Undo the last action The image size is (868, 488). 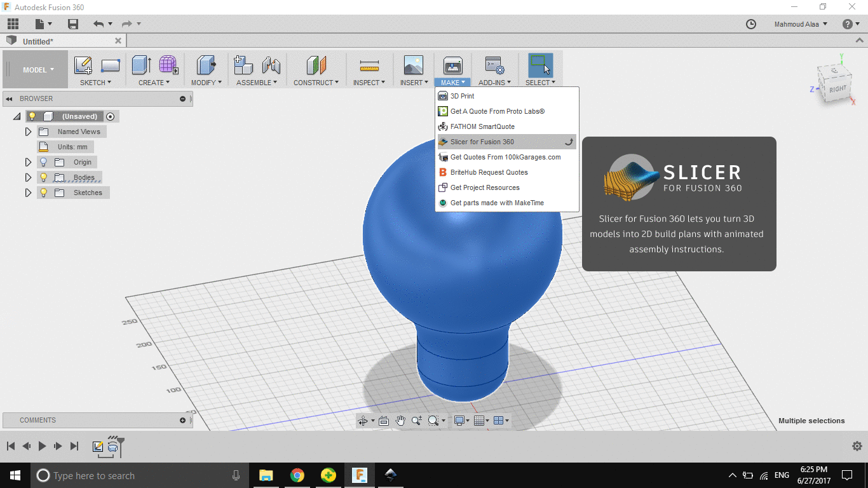[x=98, y=24]
